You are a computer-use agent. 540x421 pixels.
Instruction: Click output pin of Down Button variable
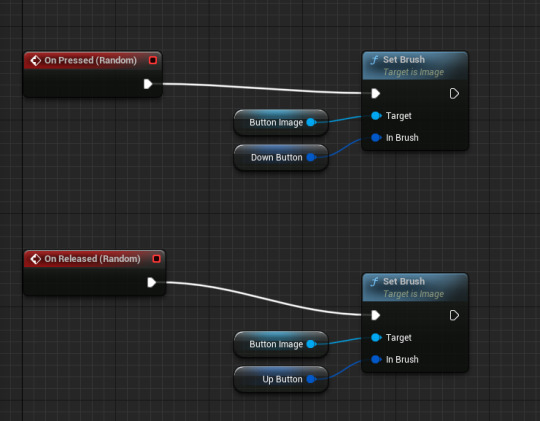coord(311,157)
